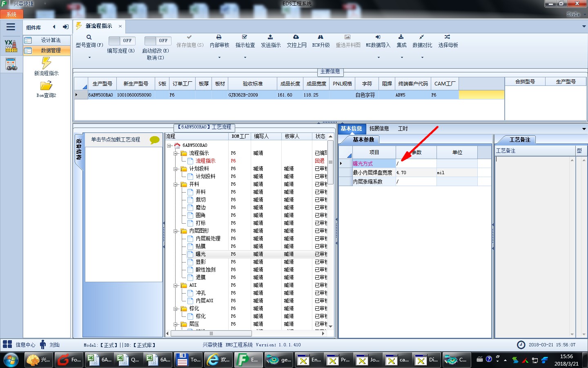This screenshot has height=368, width=588.
Task: Expand dropdown arrow under 集成
Action: 401,58
